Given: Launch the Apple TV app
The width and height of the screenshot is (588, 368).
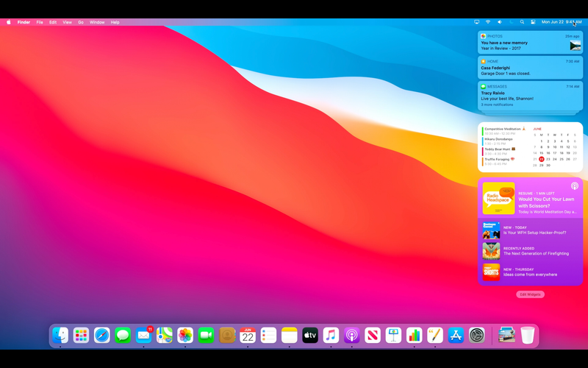Looking at the screenshot, I should [x=310, y=336].
